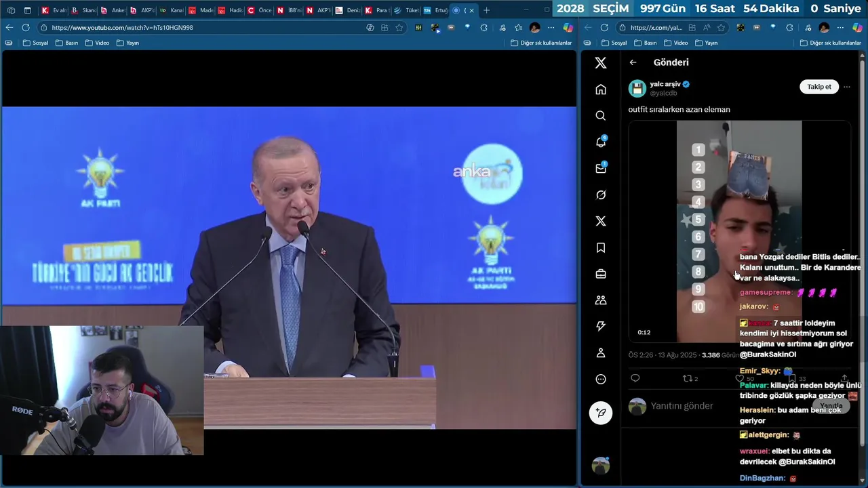
Task: Switch to Tüket browser tab
Action: click(407, 10)
